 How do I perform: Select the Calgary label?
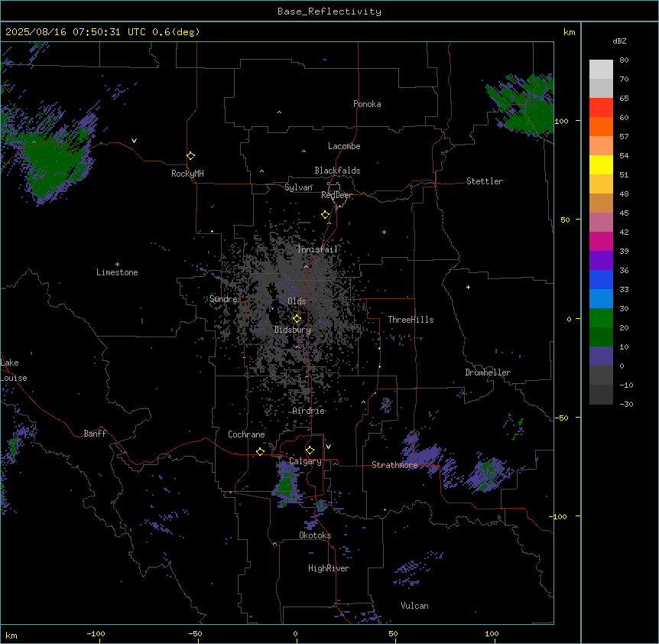click(305, 461)
